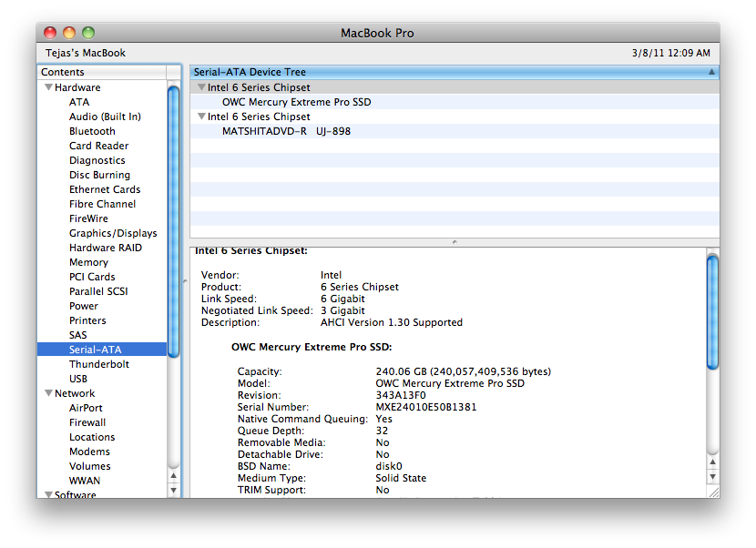Select PCI Cards in the sidebar
This screenshot has height=548, width=756.
pyautogui.click(x=92, y=277)
